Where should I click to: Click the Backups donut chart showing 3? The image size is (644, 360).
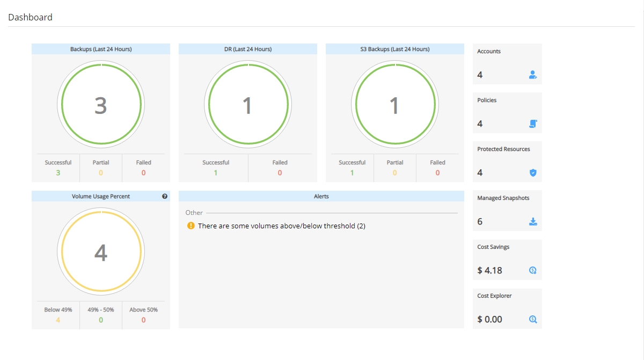(x=101, y=105)
